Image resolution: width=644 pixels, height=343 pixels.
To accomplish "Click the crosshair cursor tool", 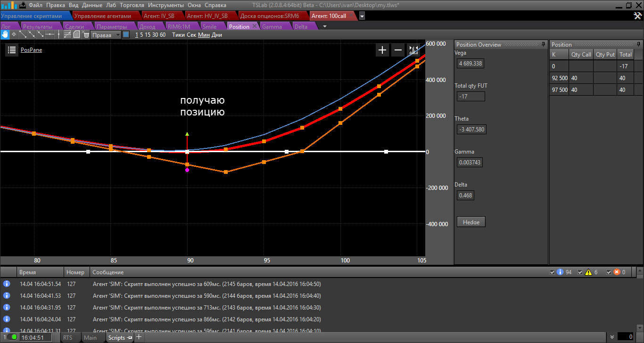I will tap(14, 34).
